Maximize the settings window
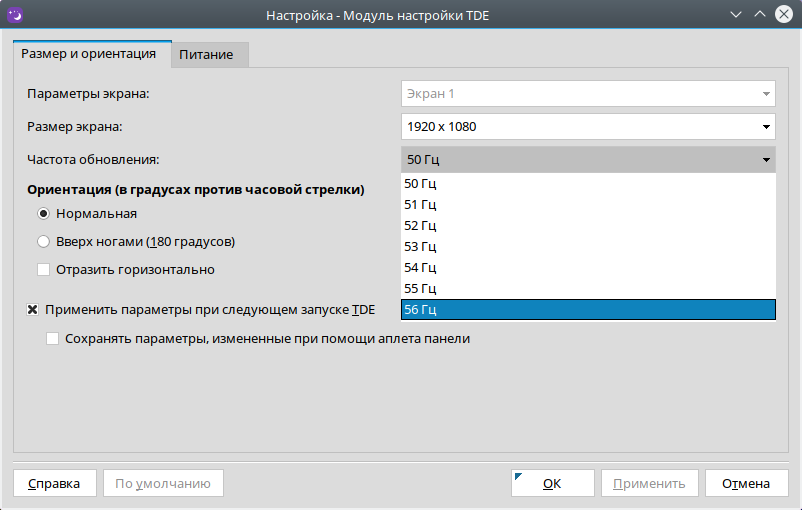The width and height of the screenshot is (802, 510). click(760, 15)
